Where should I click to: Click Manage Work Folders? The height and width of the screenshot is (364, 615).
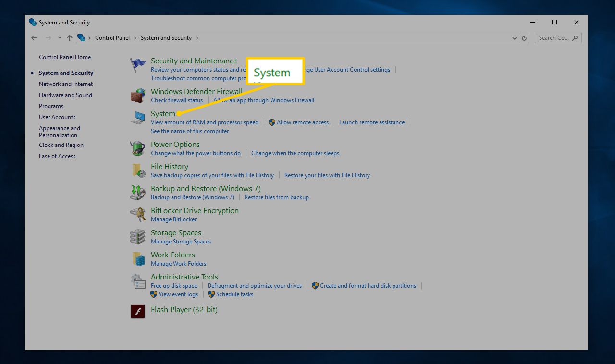pos(178,264)
